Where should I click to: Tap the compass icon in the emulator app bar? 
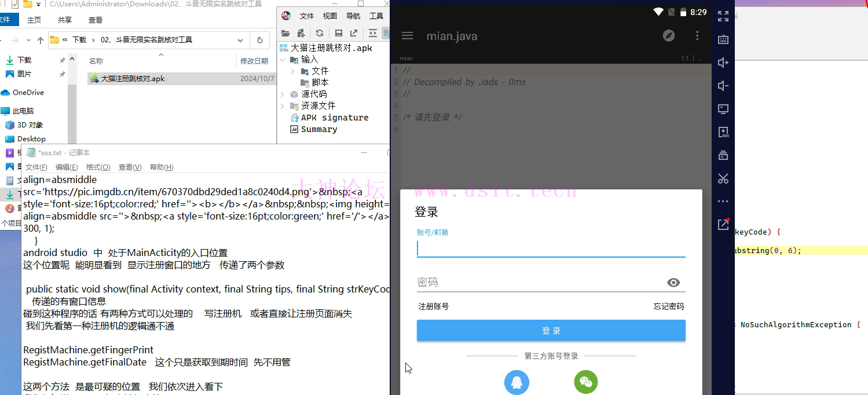pyautogui.click(x=669, y=36)
